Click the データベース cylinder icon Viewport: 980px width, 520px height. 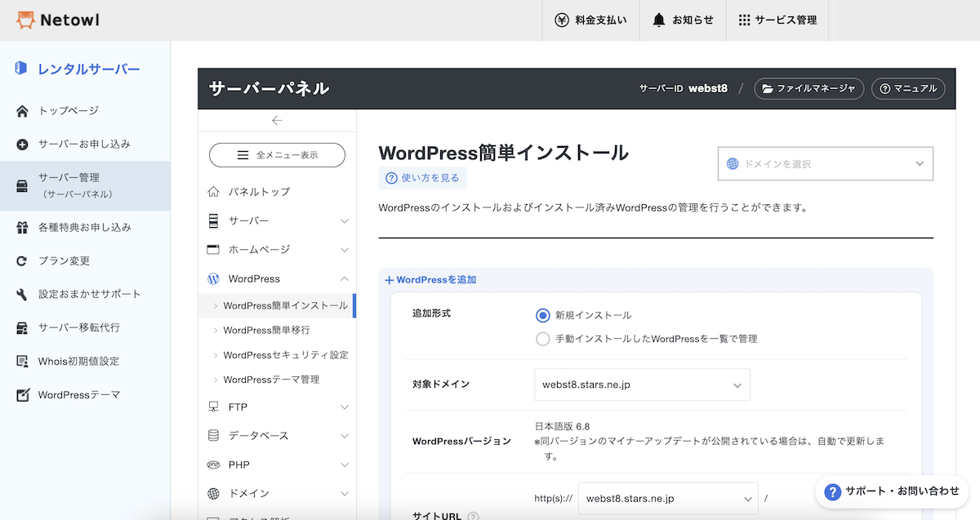point(213,436)
